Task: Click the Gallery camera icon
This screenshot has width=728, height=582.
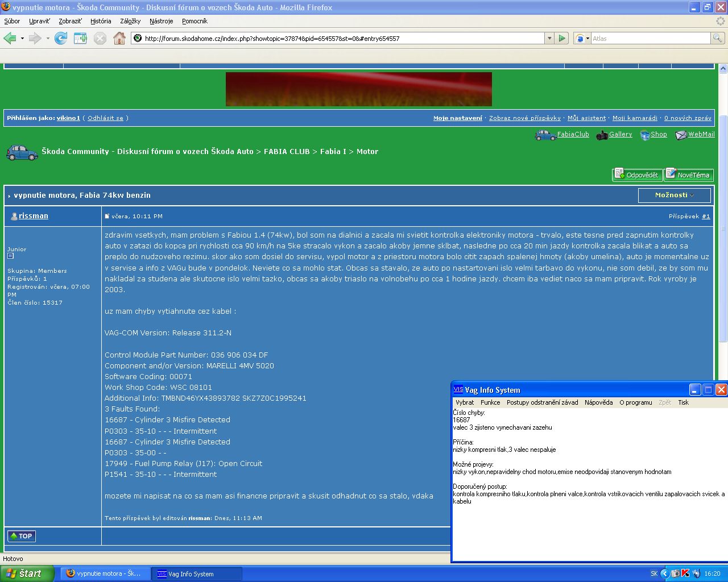Action: pos(602,135)
